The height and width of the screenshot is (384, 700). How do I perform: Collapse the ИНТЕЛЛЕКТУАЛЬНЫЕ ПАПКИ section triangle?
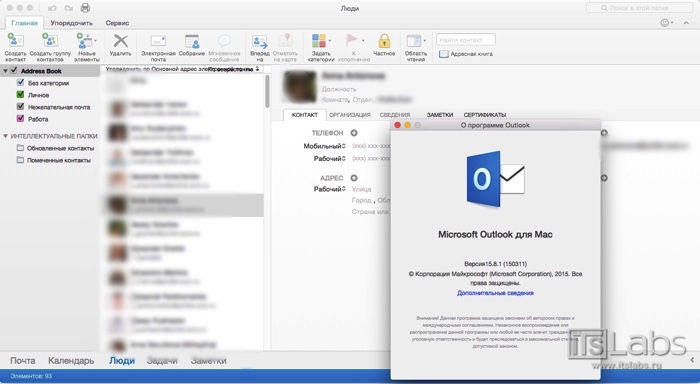point(5,136)
